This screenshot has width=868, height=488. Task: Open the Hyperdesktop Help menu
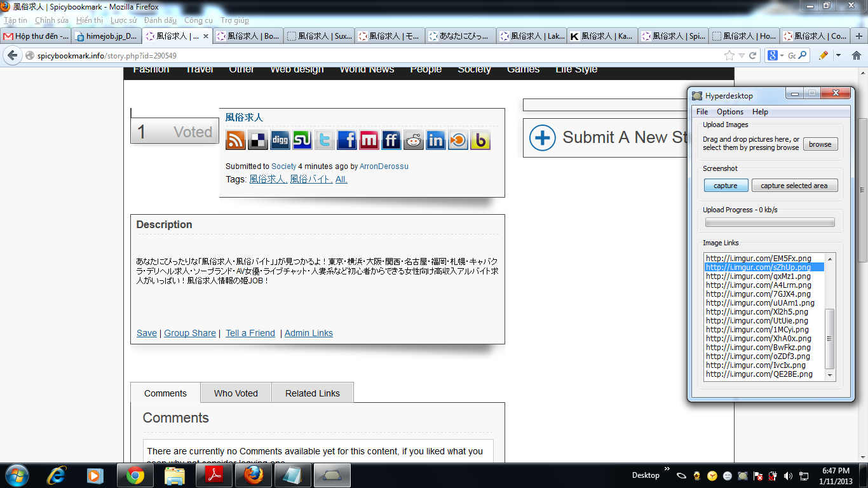[x=760, y=112]
